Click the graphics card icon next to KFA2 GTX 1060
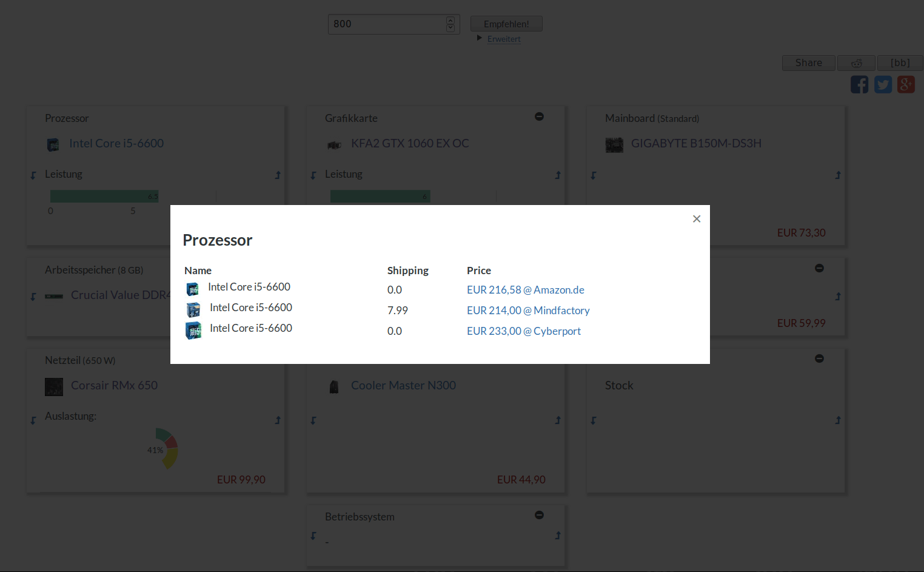 (334, 145)
